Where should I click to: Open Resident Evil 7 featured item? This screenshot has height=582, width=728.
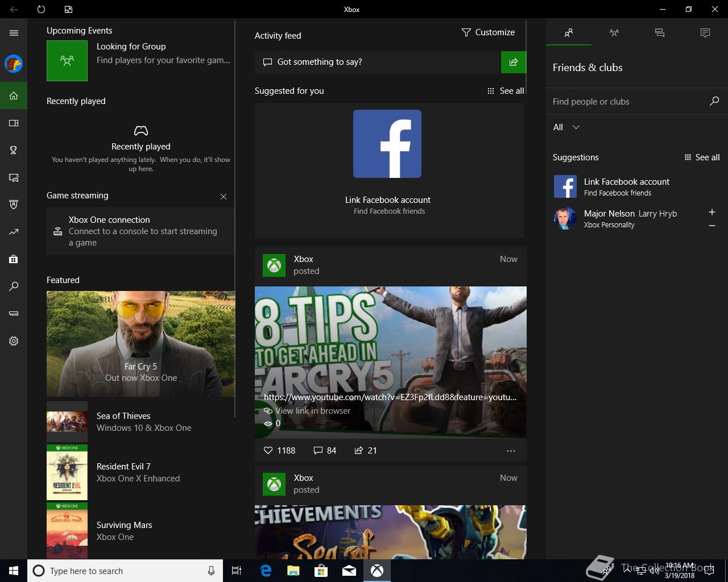(x=140, y=472)
